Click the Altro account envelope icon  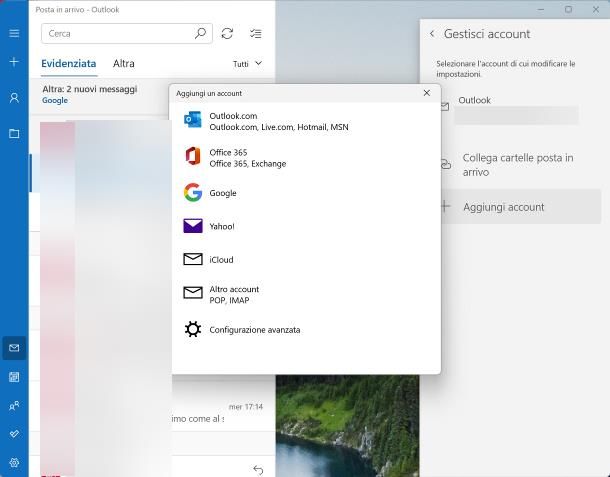193,293
